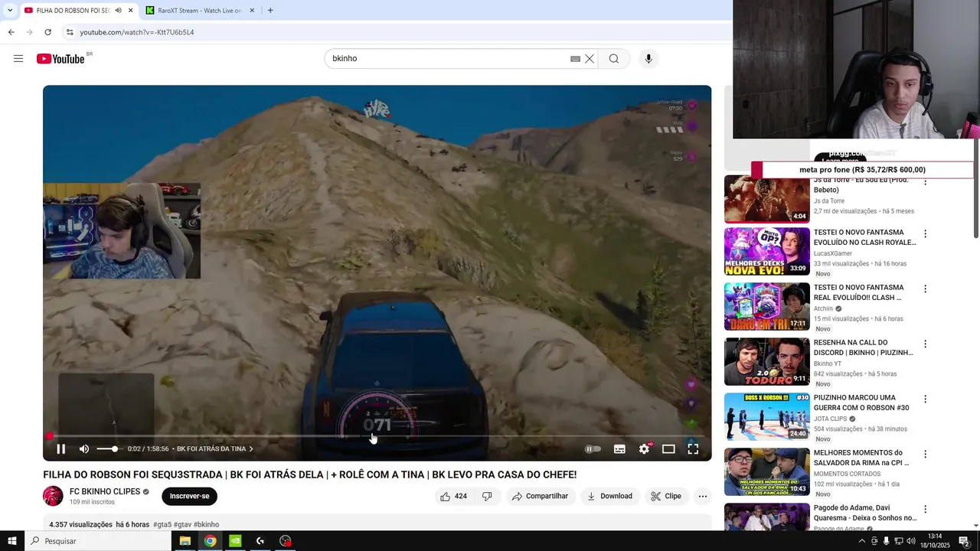Screen dimensions: 980x551
Task: Enter fullscreen mode
Action: tap(693, 449)
